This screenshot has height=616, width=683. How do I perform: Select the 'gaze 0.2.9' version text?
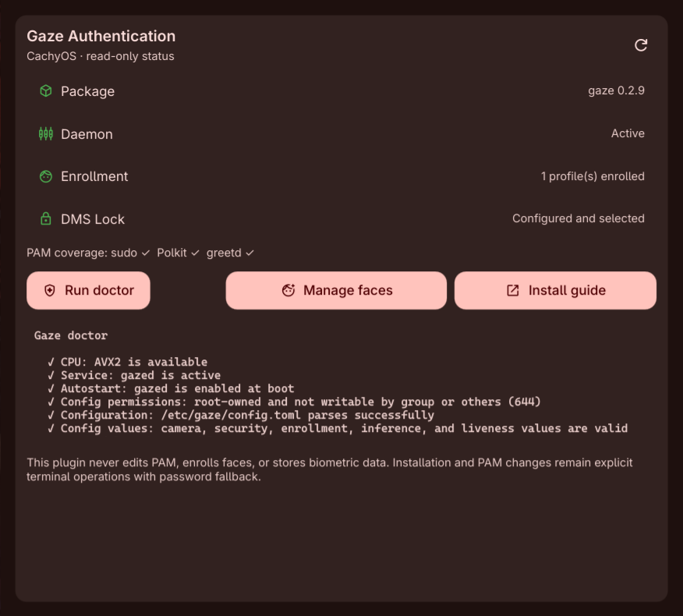pyautogui.click(x=616, y=90)
